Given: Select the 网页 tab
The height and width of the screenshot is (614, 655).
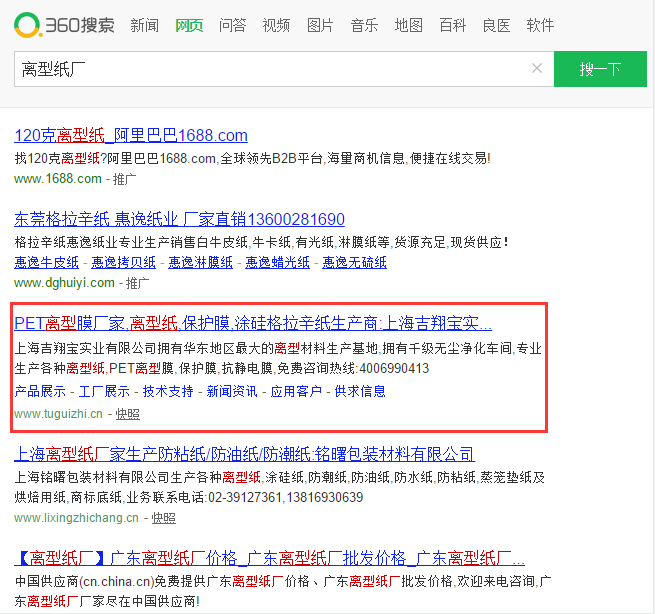Looking at the screenshot, I should tap(189, 25).
